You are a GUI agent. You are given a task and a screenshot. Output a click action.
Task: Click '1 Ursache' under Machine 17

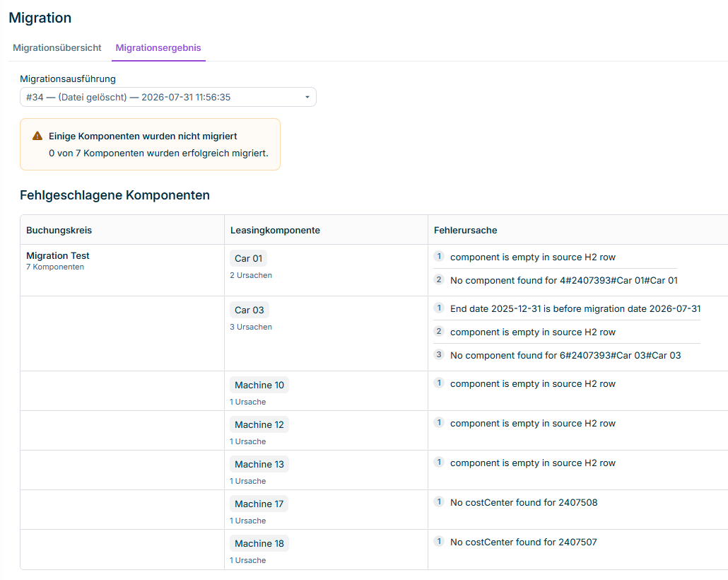pos(248,521)
